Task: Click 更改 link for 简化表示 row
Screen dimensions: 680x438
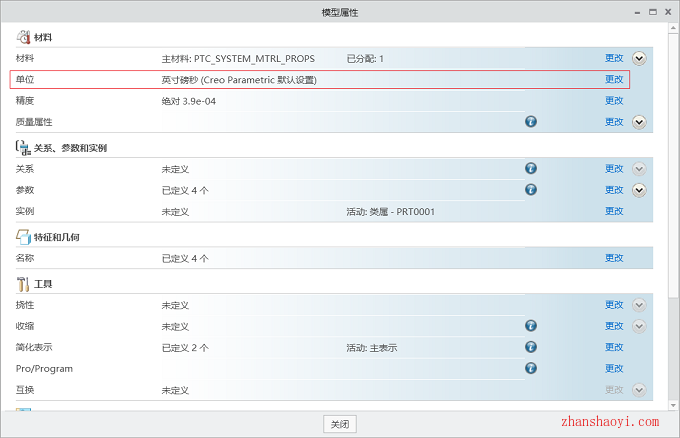Action: click(x=614, y=347)
